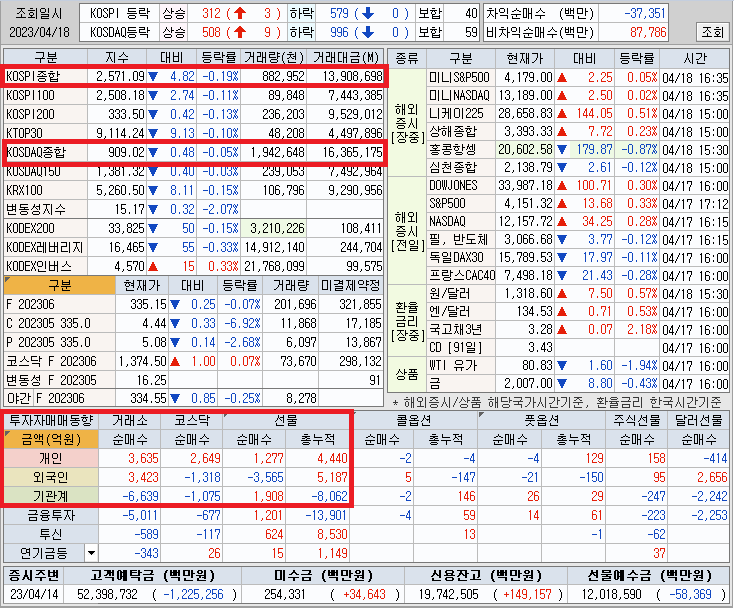Click the KODEX인버스 row label
The height and width of the screenshot is (608, 734).
tap(46, 266)
